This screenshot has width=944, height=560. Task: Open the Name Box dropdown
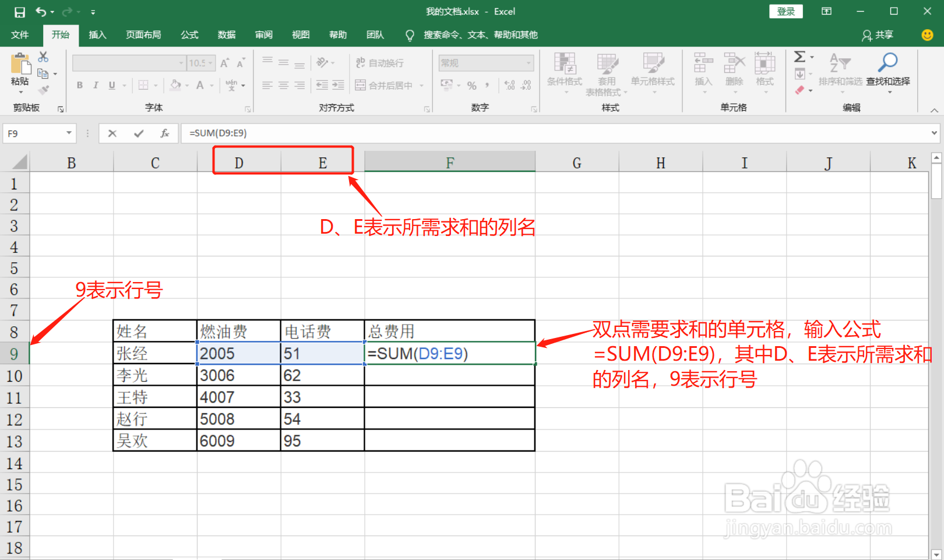coord(69,133)
